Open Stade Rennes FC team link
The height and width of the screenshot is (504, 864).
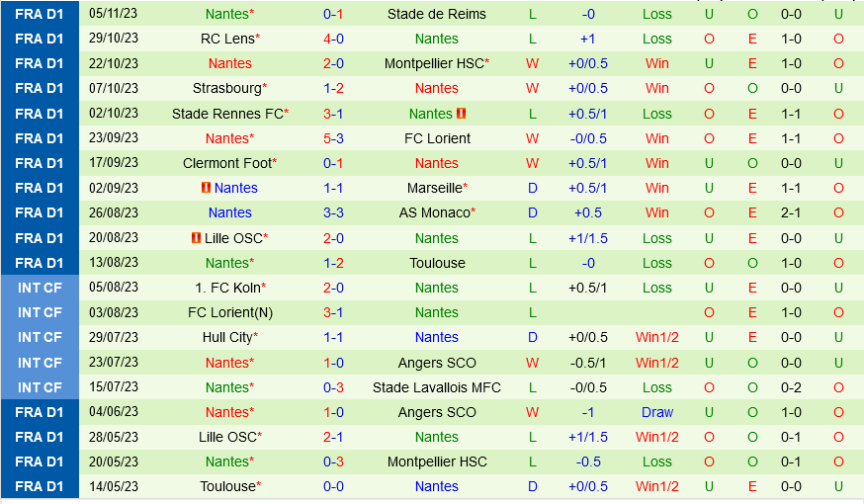click(226, 114)
